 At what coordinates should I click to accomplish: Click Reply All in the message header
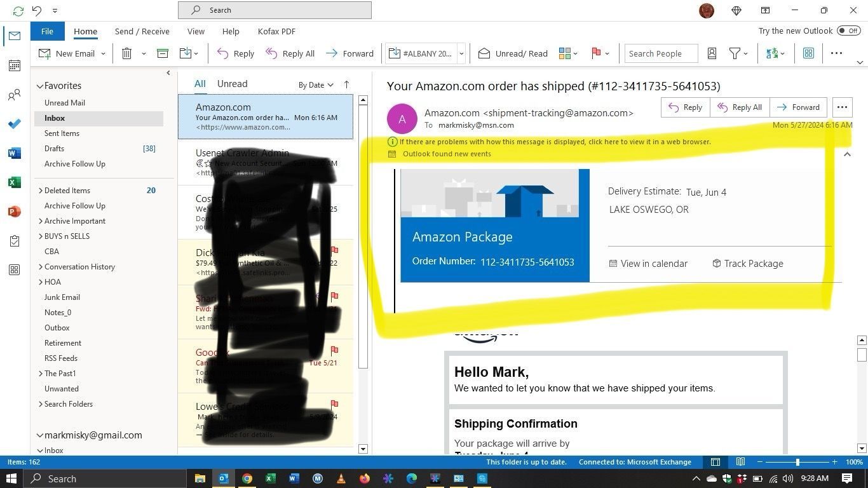tap(739, 107)
